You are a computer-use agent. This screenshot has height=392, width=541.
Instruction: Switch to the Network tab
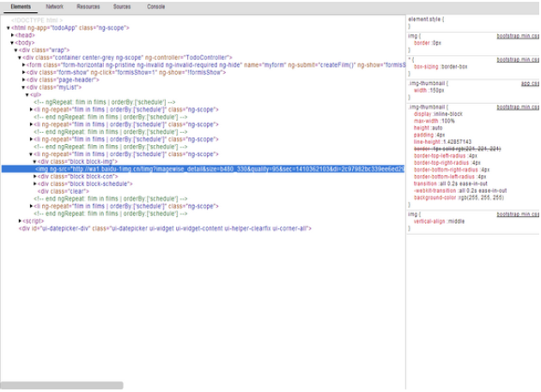click(54, 6)
